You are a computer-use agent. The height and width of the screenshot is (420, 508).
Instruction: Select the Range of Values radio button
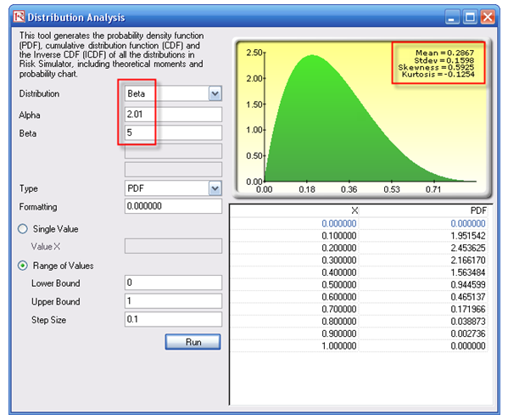point(23,266)
